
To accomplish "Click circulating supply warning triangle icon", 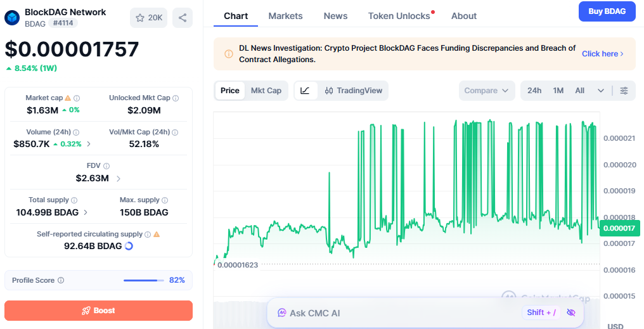I will coord(157,234).
